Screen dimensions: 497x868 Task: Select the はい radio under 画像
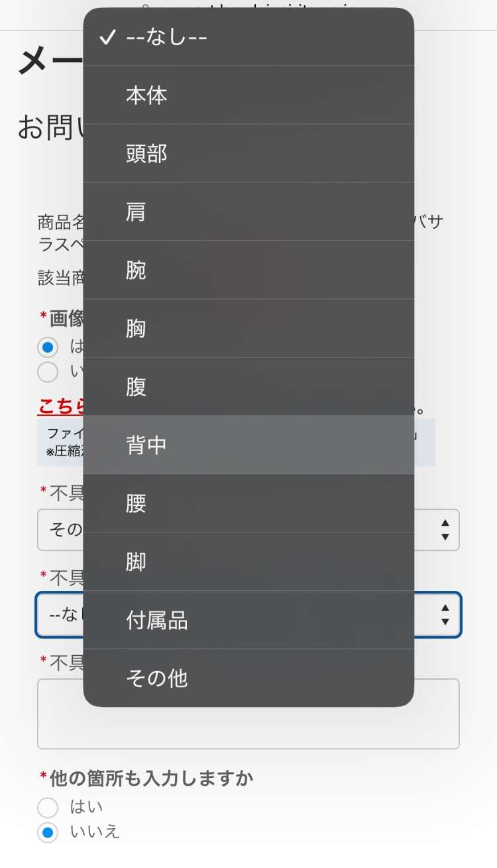48,347
